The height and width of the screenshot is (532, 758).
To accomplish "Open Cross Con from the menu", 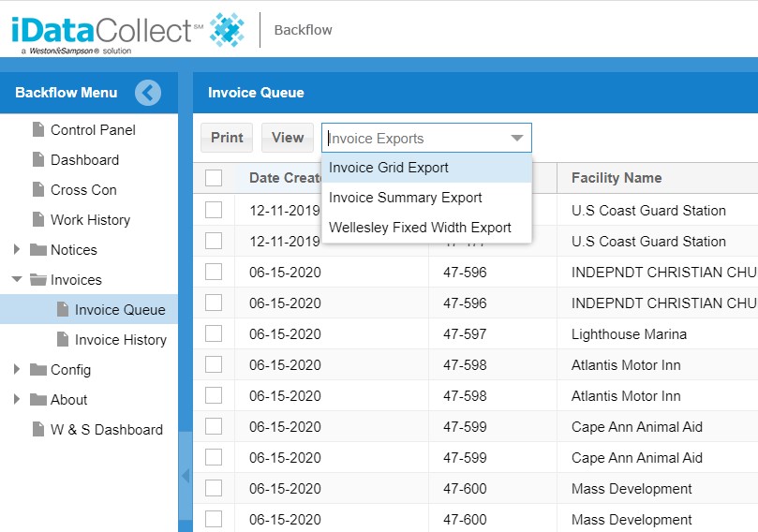I will (83, 190).
